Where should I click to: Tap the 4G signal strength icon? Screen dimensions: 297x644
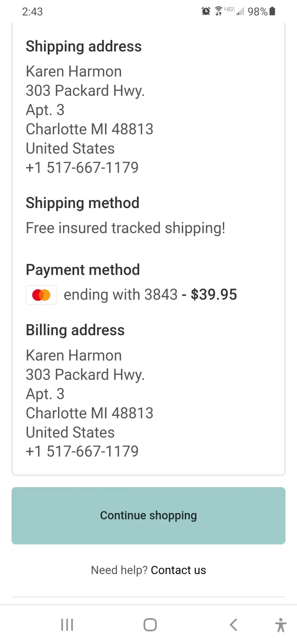pyautogui.click(x=234, y=11)
